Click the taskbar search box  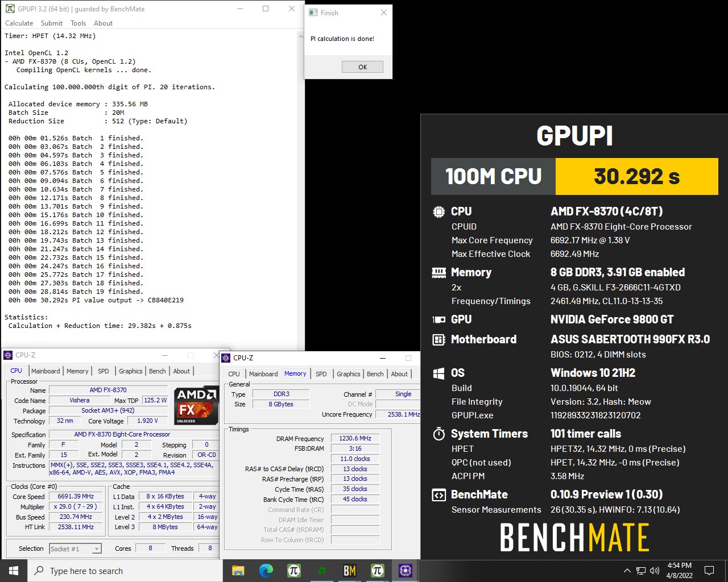[x=125, y=571]
